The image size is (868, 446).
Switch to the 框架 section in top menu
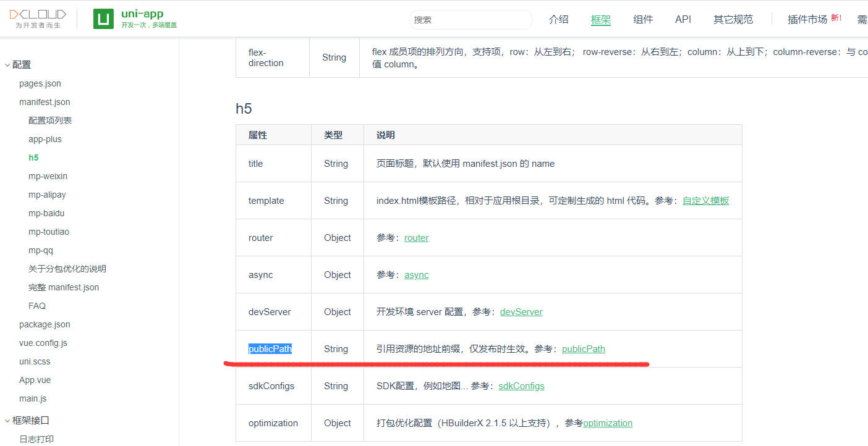[x=600, y=19]
